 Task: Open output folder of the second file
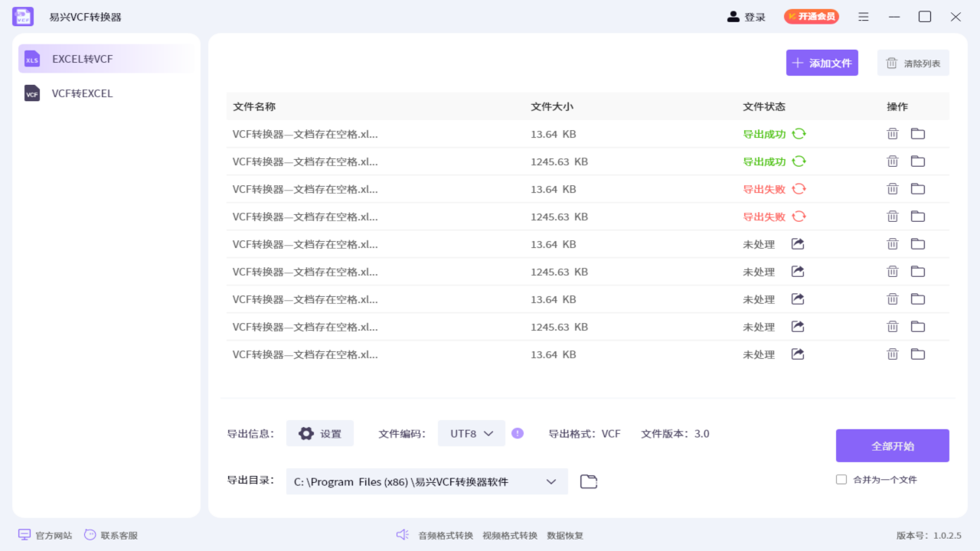pos(917,161)
